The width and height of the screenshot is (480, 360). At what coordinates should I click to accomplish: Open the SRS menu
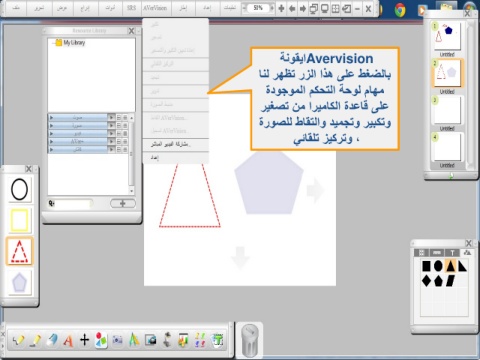[x=131, y=8]
